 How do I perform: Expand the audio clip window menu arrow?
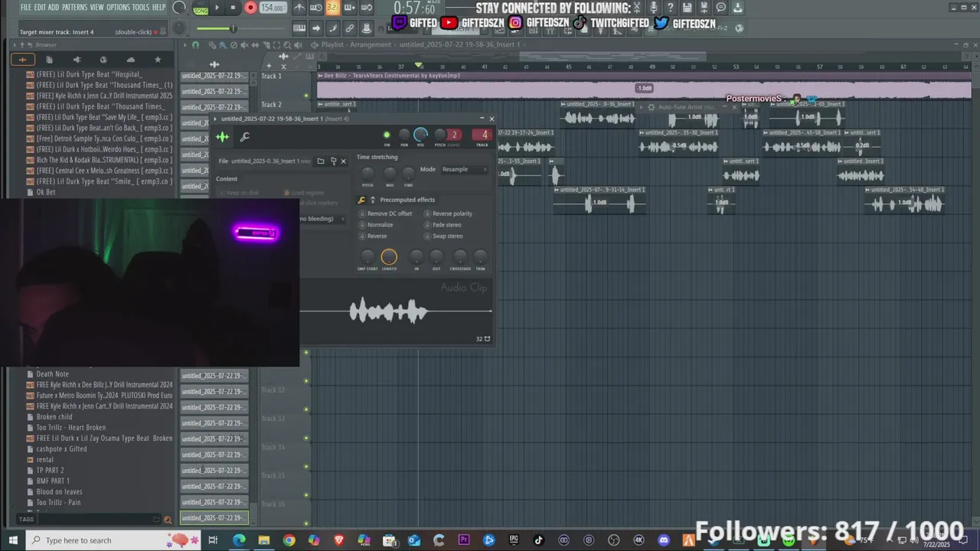click(216, 119)
